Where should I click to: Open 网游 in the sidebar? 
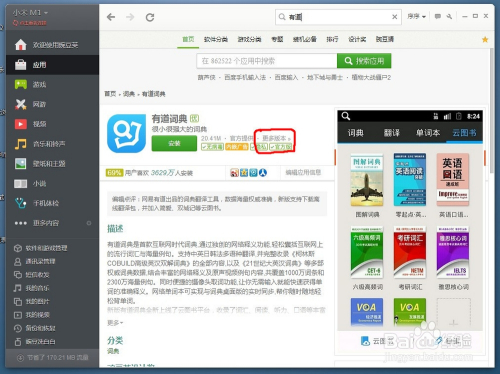pyautogui.click(x=52, y=104)
